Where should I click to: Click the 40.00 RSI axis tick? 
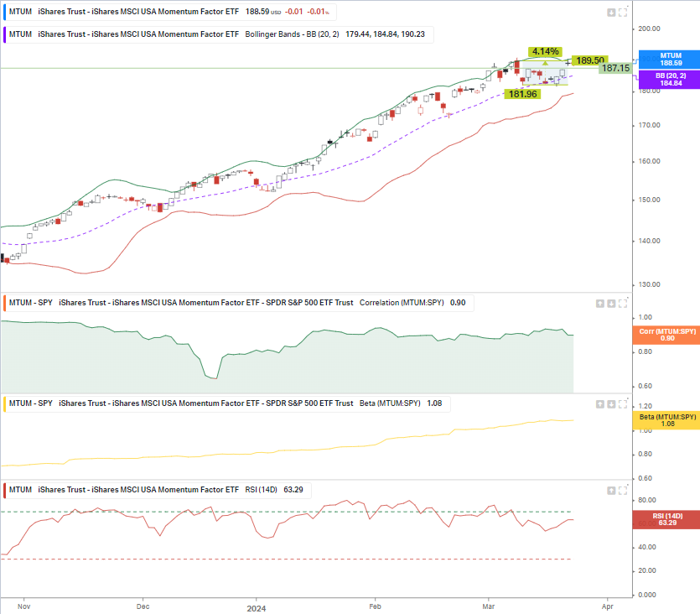coord(647,547)
